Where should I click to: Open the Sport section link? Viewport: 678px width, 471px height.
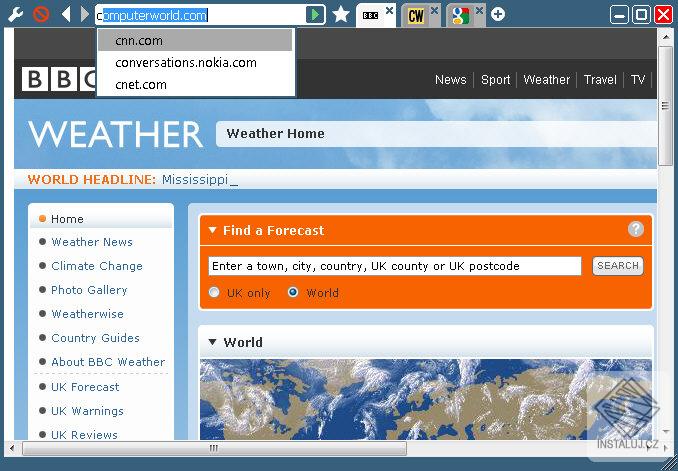tap(496, 80)
